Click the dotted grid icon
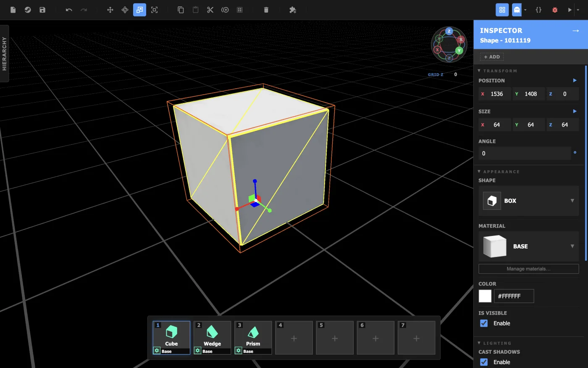The height and width of the screenshot is (368, 588). click(240, 10)
